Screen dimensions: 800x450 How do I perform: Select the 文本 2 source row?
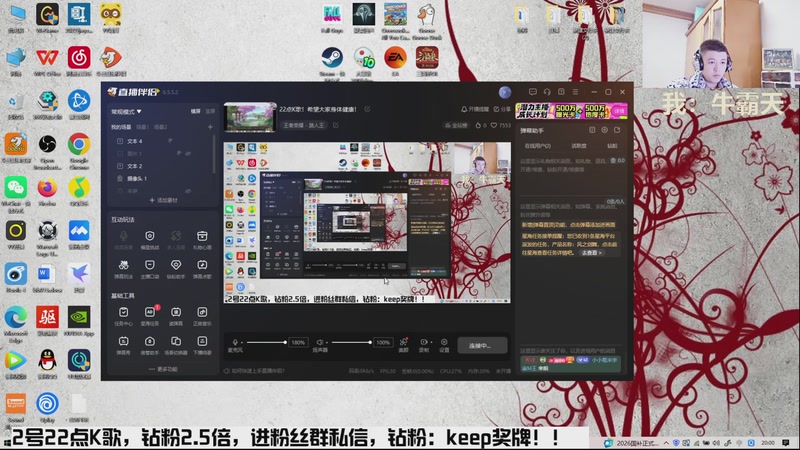[162, 166]
